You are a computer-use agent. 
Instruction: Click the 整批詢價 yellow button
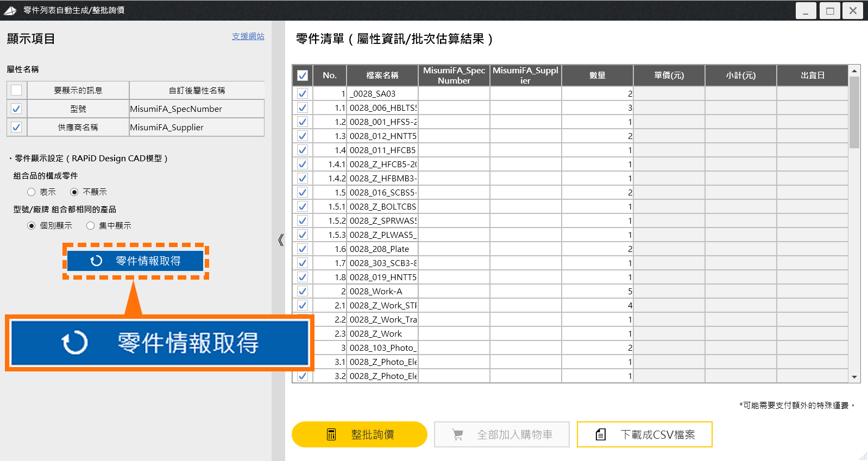(x=359, y=434)
